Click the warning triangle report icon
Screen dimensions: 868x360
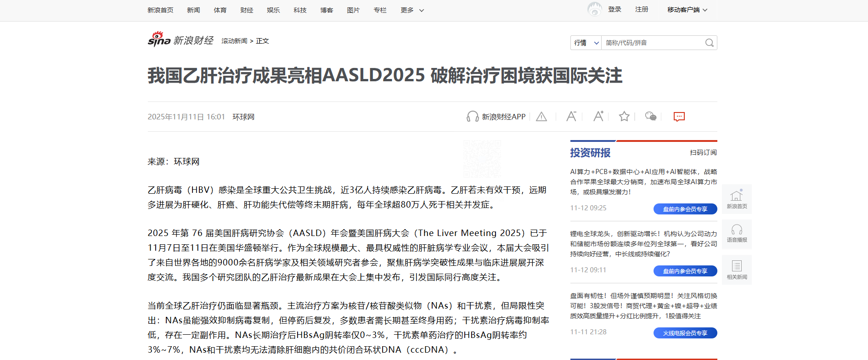point(541,117)
